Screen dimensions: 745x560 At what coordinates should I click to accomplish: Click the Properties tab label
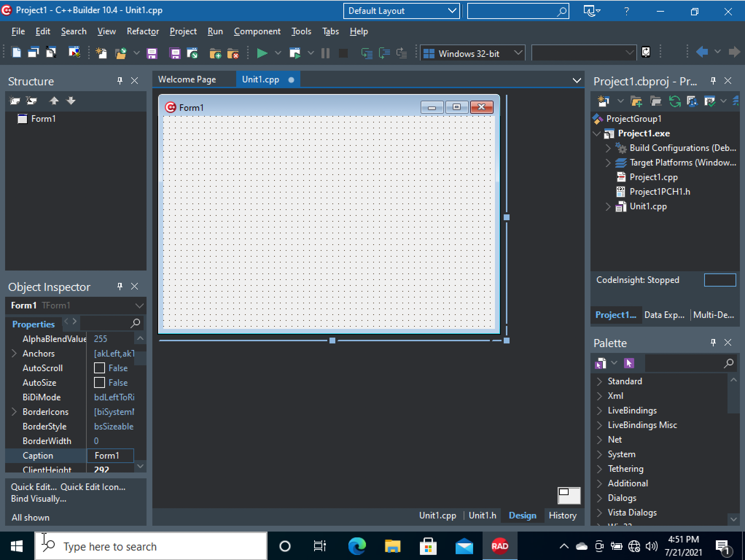click(34, 324)
